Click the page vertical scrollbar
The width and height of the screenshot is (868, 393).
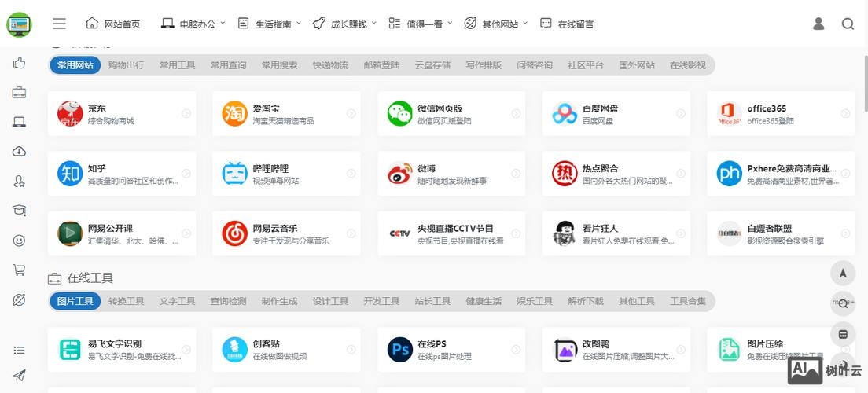865,83
